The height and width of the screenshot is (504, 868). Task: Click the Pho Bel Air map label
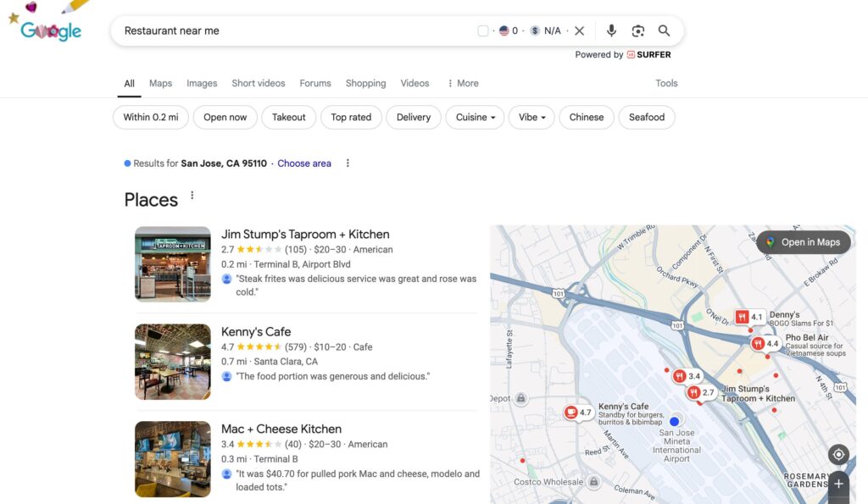pos(815,345)
